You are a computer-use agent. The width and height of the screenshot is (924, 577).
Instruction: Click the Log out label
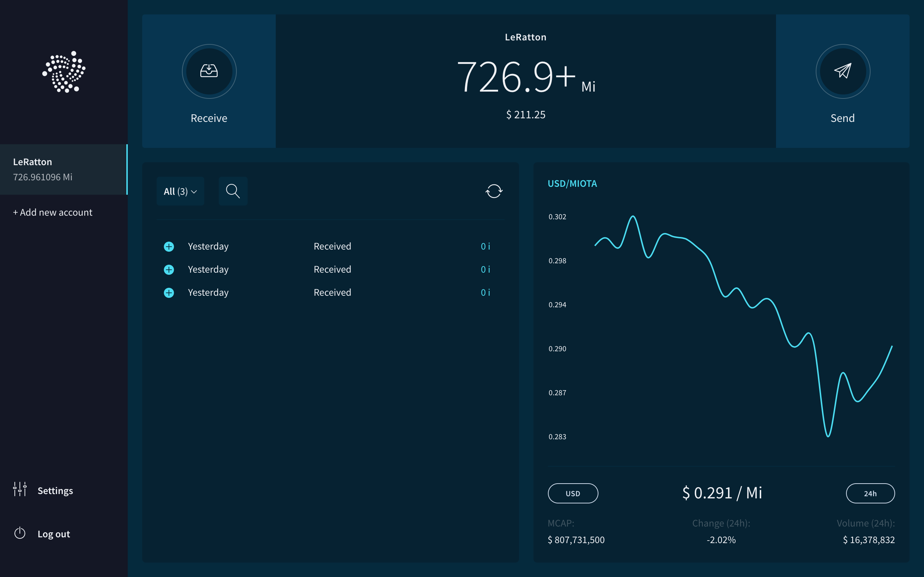[53, 534]
